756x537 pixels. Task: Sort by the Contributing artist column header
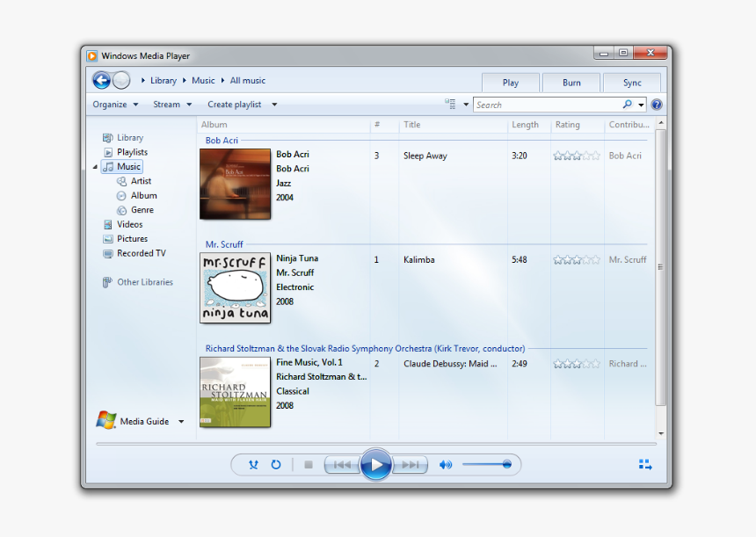[629, 125]
